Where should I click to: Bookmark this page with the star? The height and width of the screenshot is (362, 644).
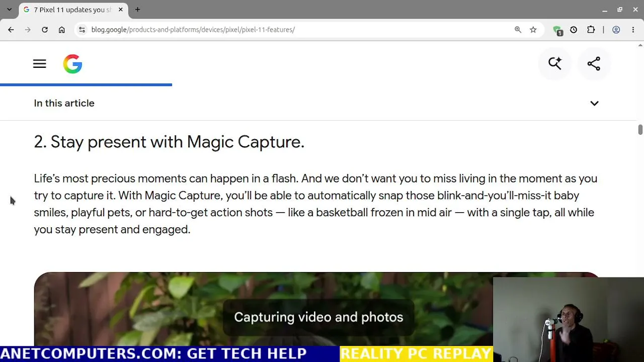pos(533,30)
